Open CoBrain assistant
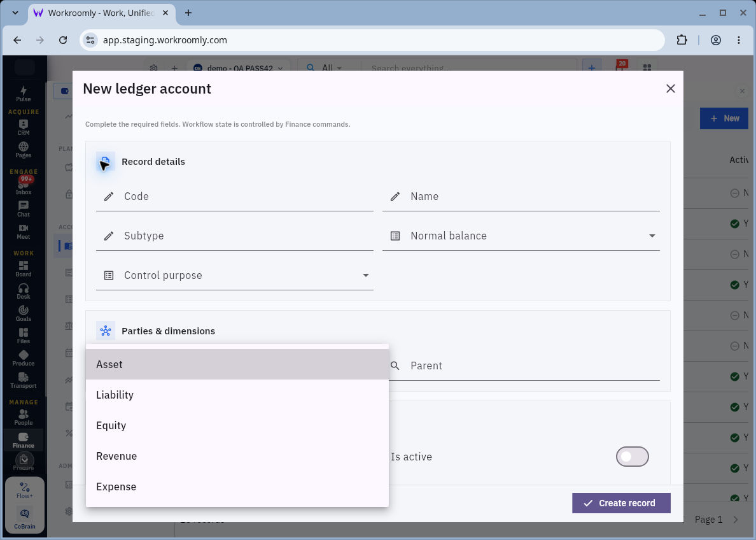This screenshot has width=756, height=540. point(25,518)
